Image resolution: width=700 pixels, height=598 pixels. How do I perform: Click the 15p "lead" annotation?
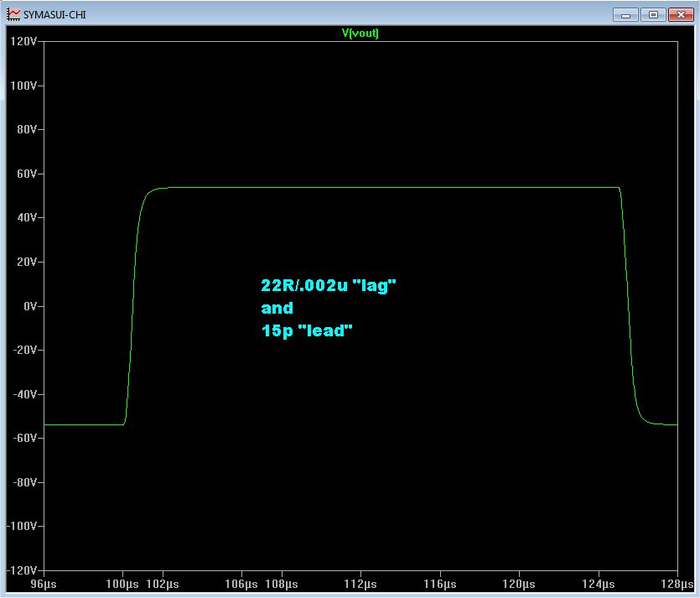pos(307,331)
